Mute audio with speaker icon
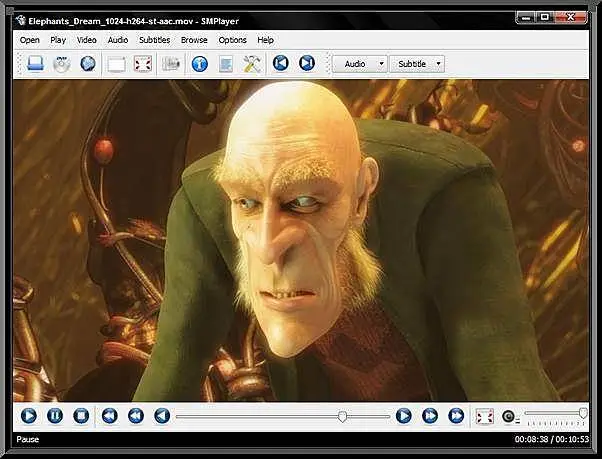 tap(509, 416)
